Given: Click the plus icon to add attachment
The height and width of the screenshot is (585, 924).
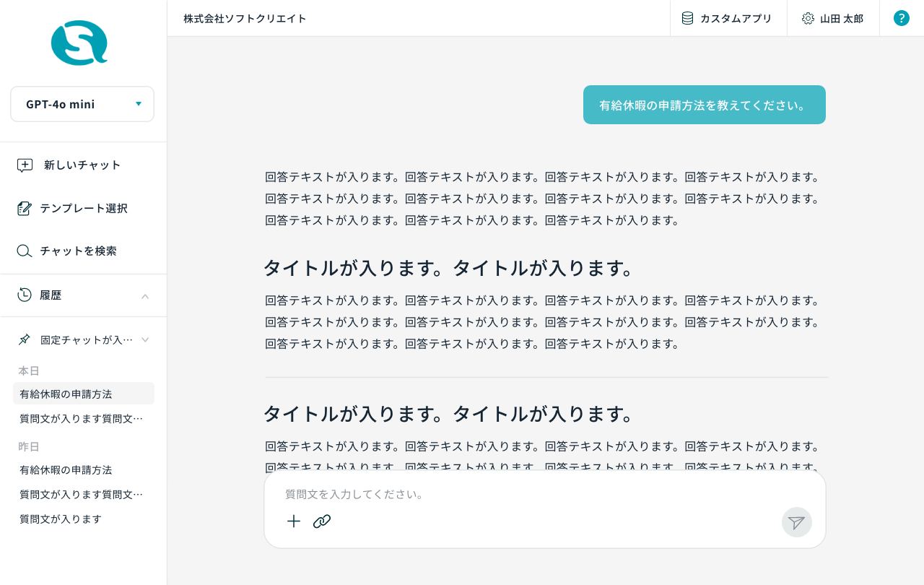Looking at the screenshot, I should click(294, 521).
